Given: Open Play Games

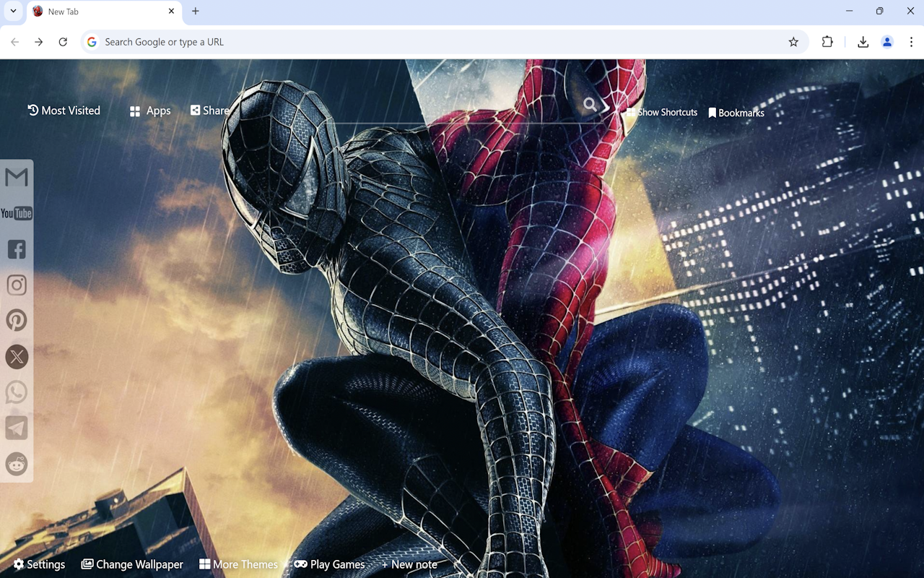Looking at the screenshot, I should 331,564.
